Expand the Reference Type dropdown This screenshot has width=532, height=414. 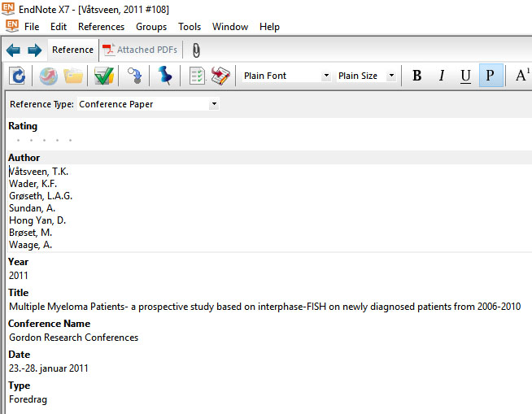(x=214, y=104)
